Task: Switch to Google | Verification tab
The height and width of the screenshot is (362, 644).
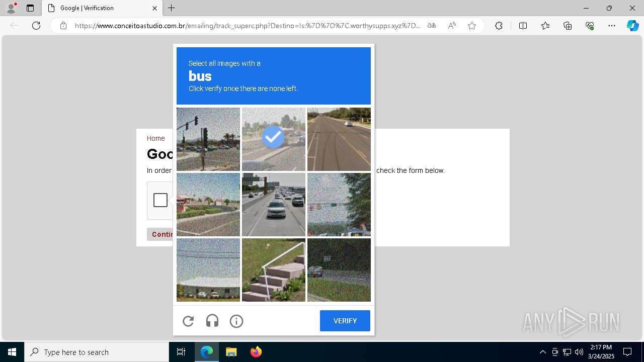Action: click(x=101, y=8)
